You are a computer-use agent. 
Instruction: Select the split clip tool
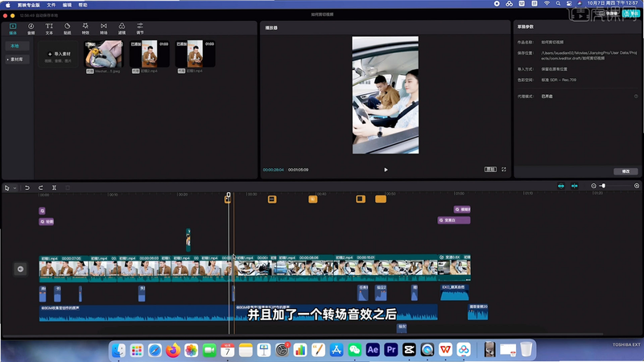coord(54,187)
